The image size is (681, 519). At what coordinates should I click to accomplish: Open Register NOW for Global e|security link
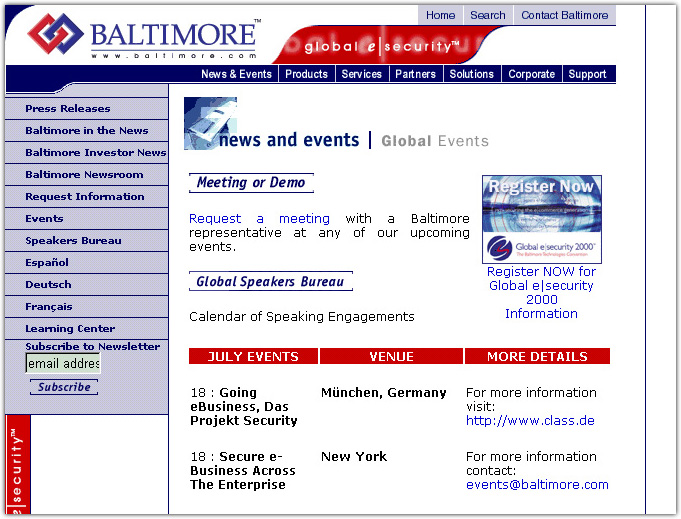coord(541,292)
